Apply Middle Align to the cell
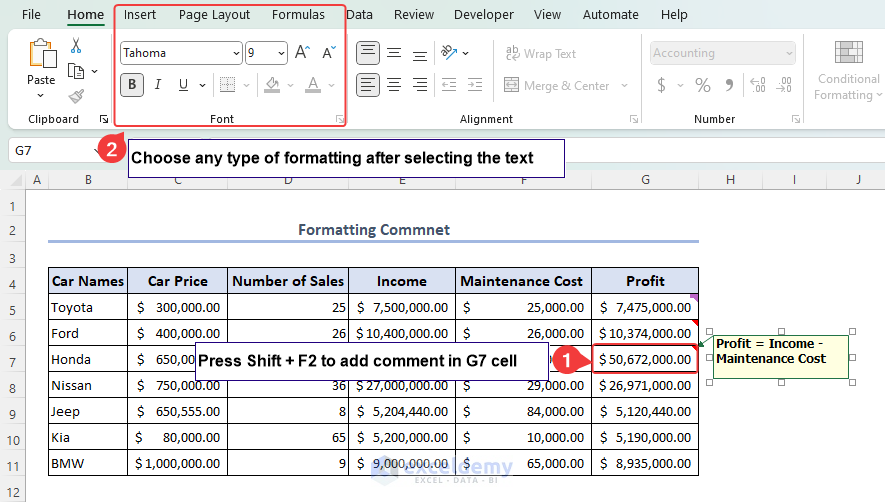 (394, 53)
